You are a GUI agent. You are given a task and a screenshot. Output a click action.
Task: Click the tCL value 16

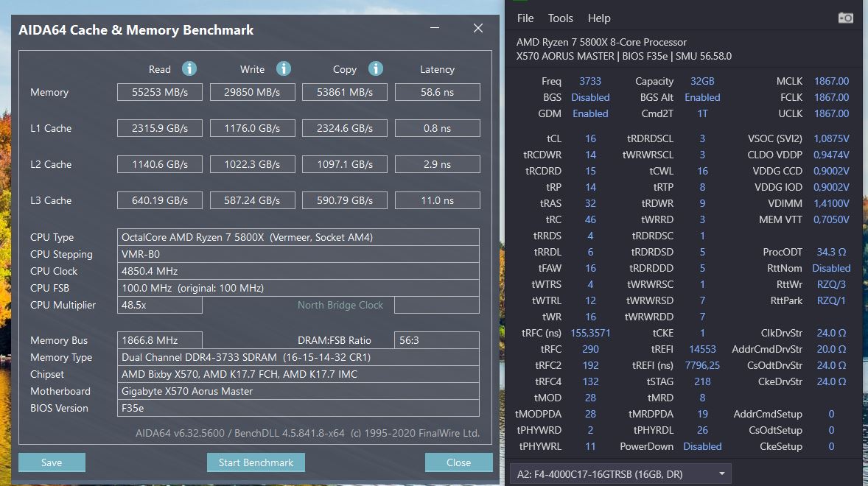(590, 138)
